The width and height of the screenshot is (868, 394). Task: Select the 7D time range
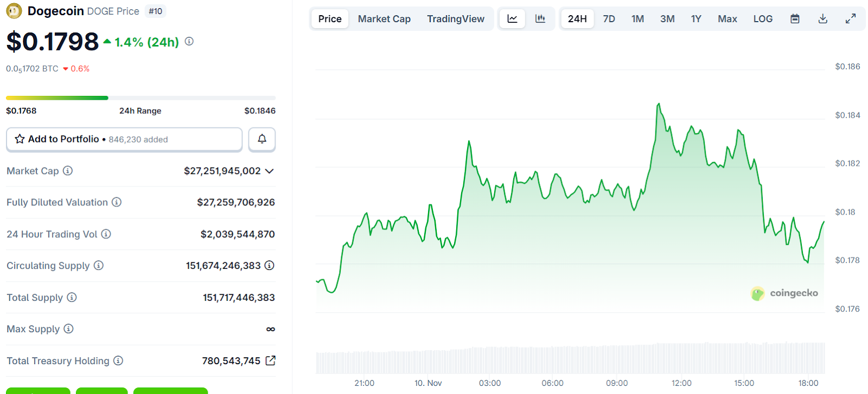tap(609, 19)
